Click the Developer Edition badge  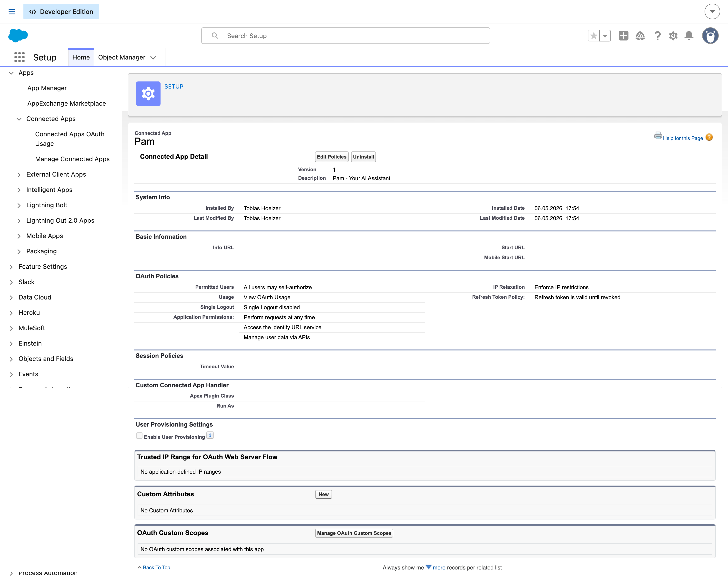tap(61, 11)
